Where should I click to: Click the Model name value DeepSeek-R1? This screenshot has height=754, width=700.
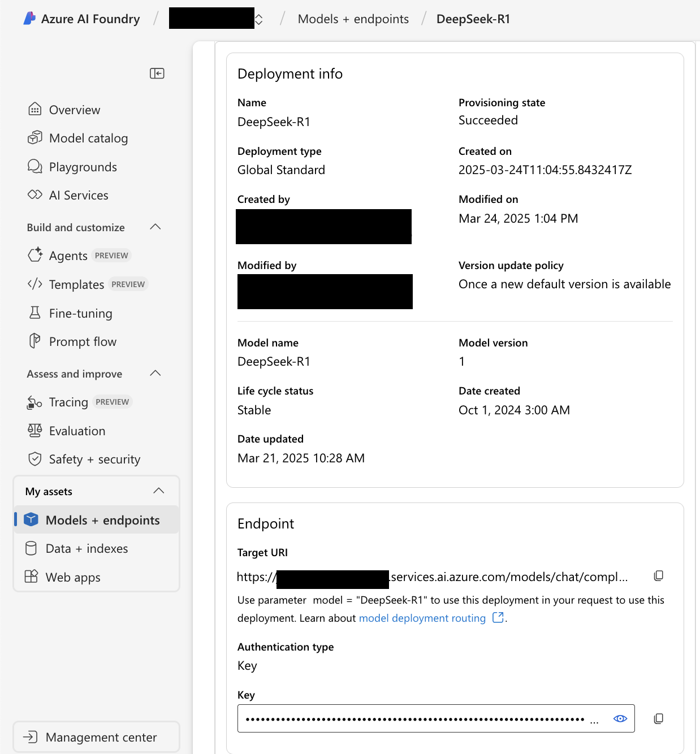pos(274,361)
